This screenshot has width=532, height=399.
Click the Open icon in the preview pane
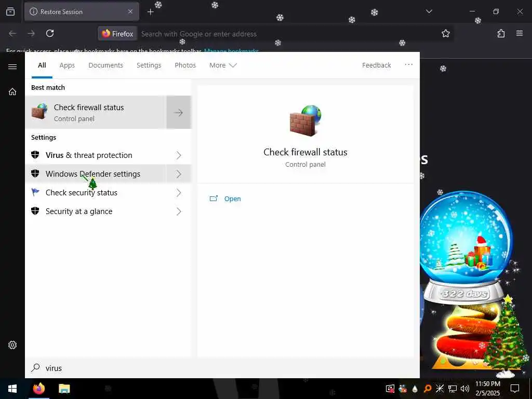tap(214, 198)
